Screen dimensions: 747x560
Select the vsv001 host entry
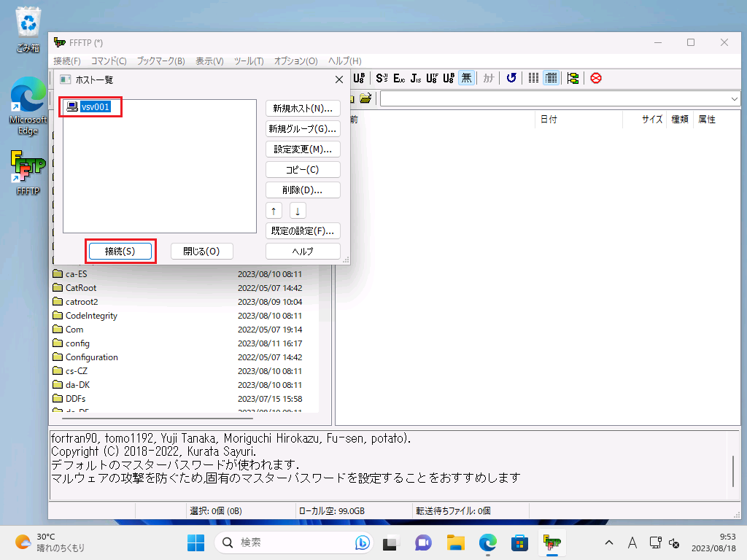point(95,107)
